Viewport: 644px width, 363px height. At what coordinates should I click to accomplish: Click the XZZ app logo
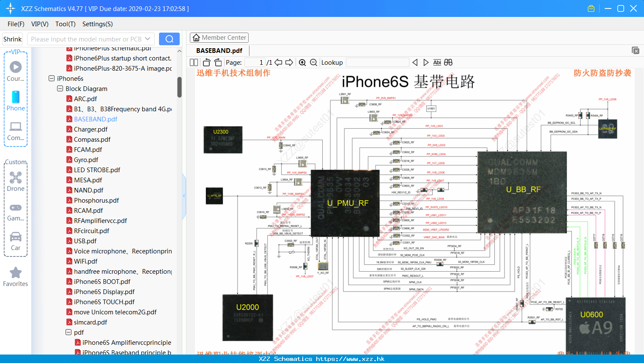pyautogui.click(x=11, y=8)
